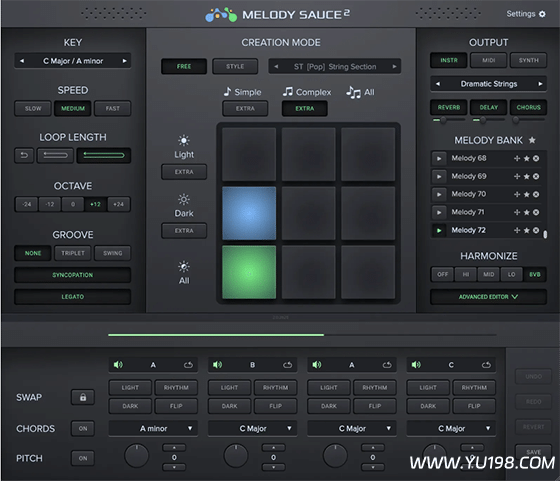Expand the Advanced Editor
This screenshot has width=560, height=481.
coord(488,297)
